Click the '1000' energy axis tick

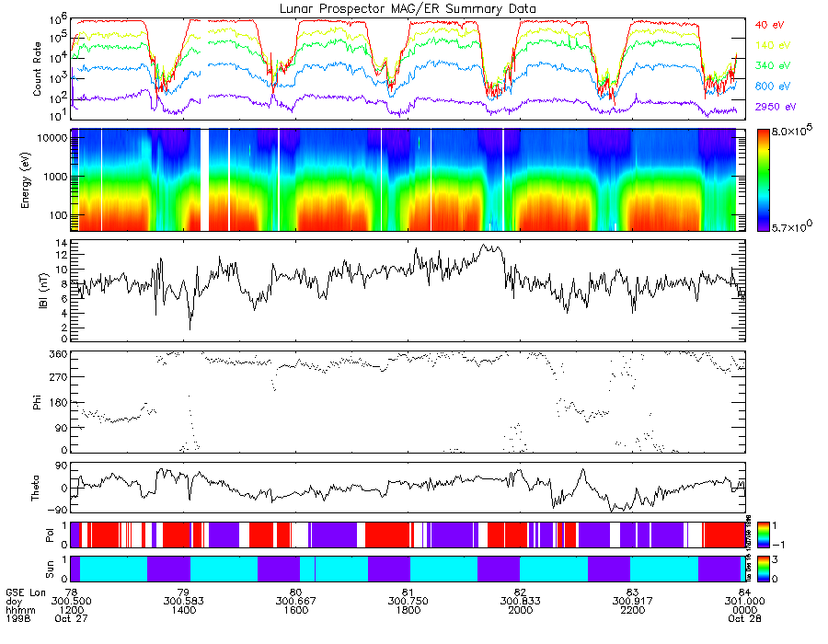(56, 177)
